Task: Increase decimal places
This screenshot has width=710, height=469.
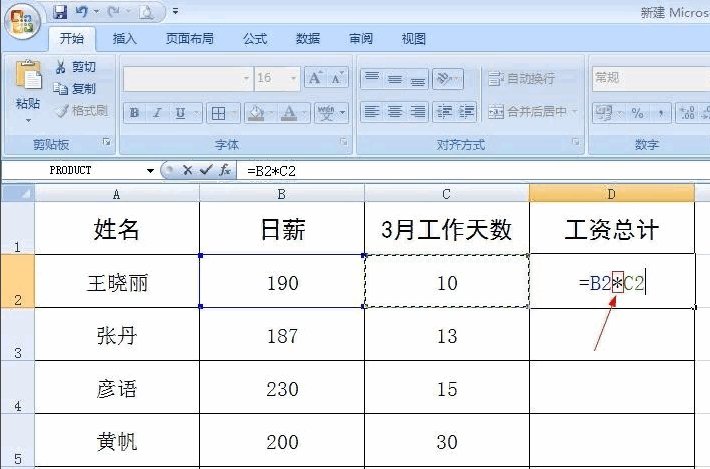Action: [686, 113]
